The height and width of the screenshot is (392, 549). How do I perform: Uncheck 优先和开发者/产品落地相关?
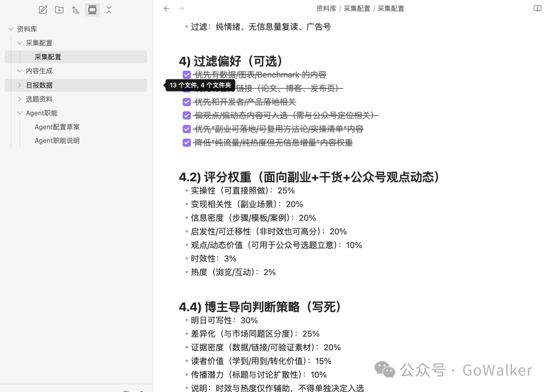187,102
